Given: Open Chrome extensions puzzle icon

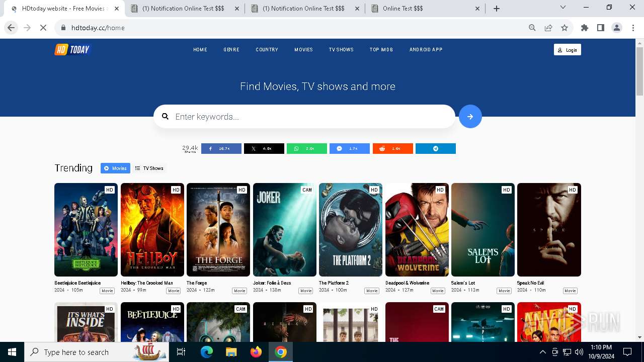Looking at the screenshot, I should click(x=585, y=28).
